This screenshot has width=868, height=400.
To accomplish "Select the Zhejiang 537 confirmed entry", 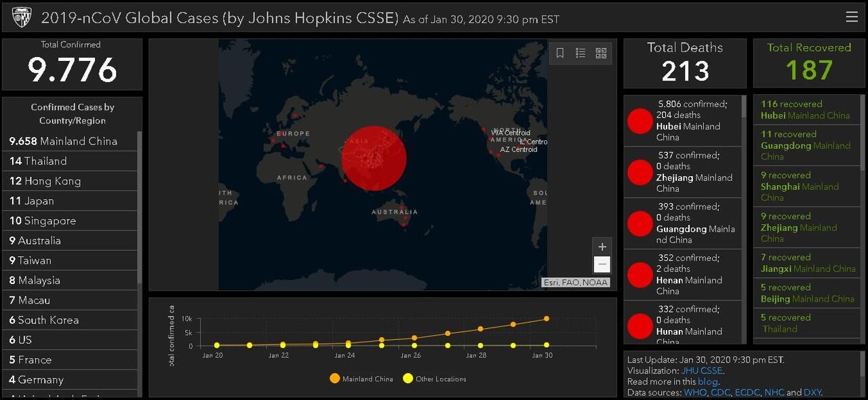I will click(x=682, y=172).
